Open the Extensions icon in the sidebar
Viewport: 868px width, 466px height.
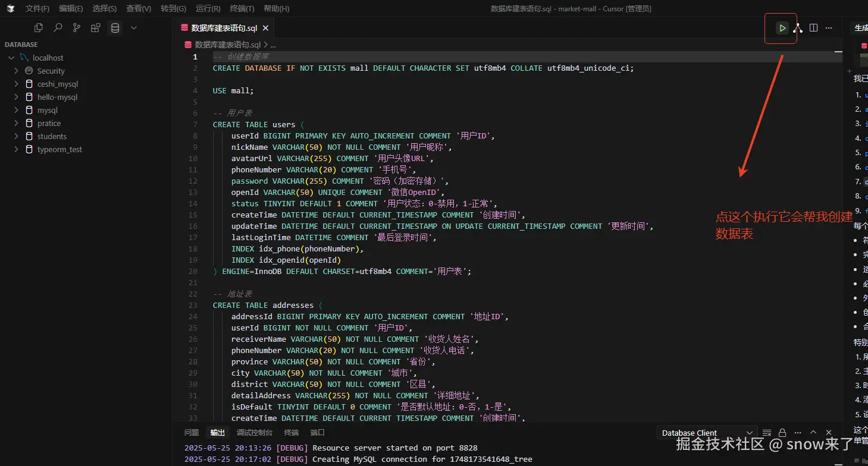(x=96, y=27)
